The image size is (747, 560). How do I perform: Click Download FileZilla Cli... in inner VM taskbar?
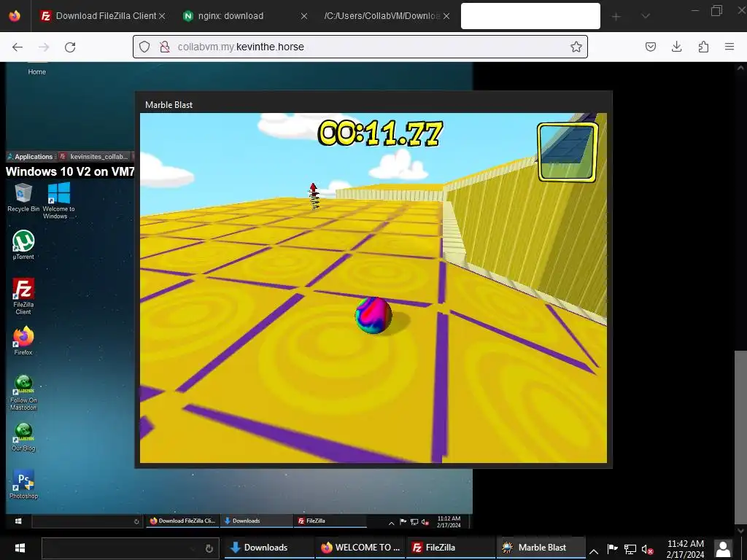[182, 521]
